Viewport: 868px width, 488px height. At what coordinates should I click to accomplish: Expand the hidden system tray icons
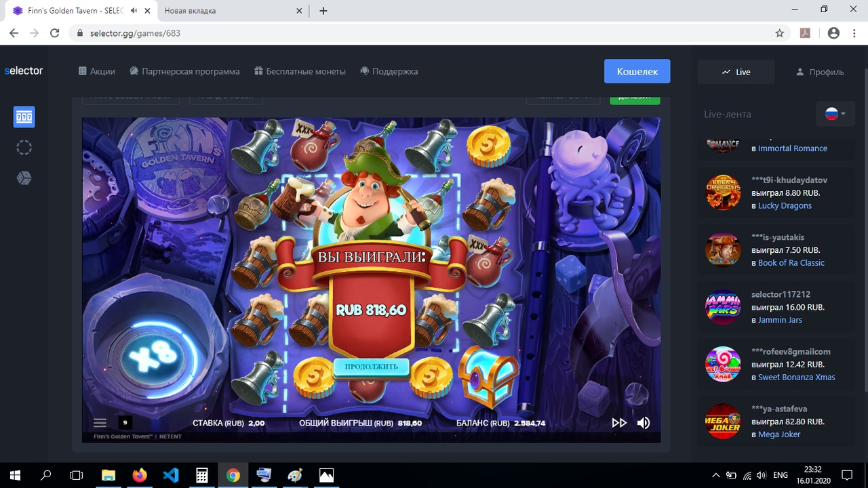715,475
